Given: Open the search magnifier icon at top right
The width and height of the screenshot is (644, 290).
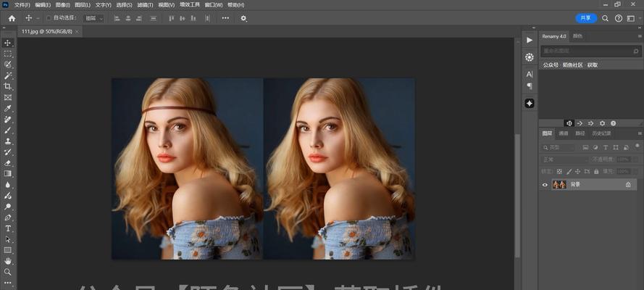Looking at the screenshot, I should point(605,18).
